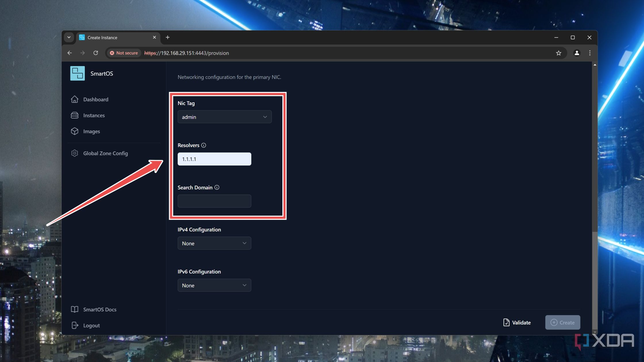Expand the IPv4 Configuration dropdown
This screenshot has width=644, height=362.
[214, 243]
